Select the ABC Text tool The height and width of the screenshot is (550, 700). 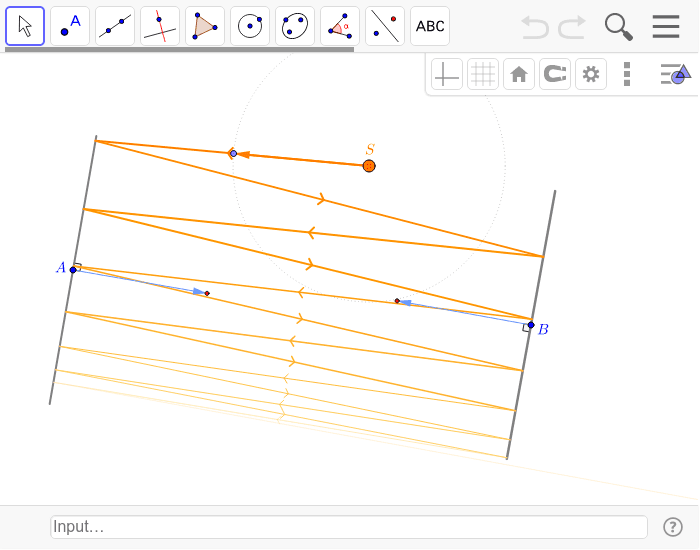click(430, 26)
